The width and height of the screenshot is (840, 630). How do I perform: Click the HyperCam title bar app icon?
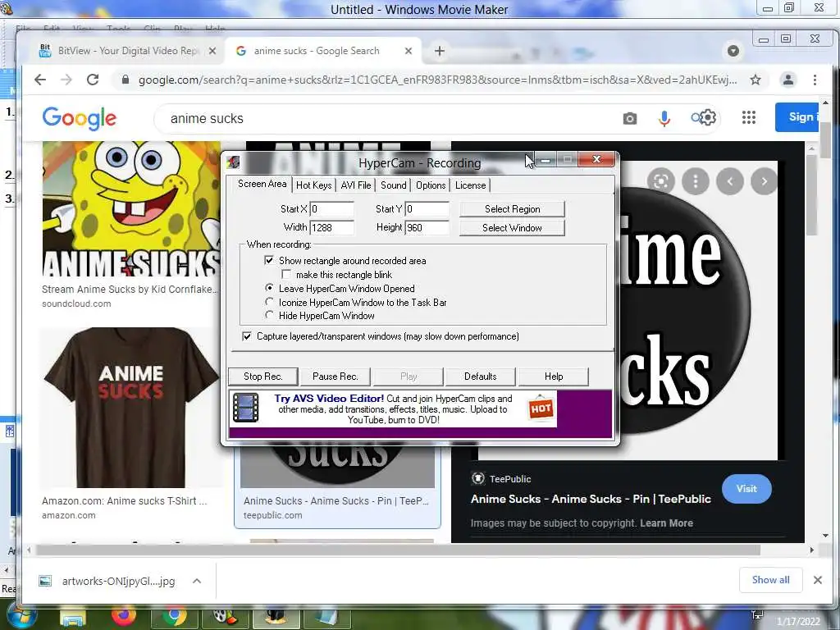233,162
